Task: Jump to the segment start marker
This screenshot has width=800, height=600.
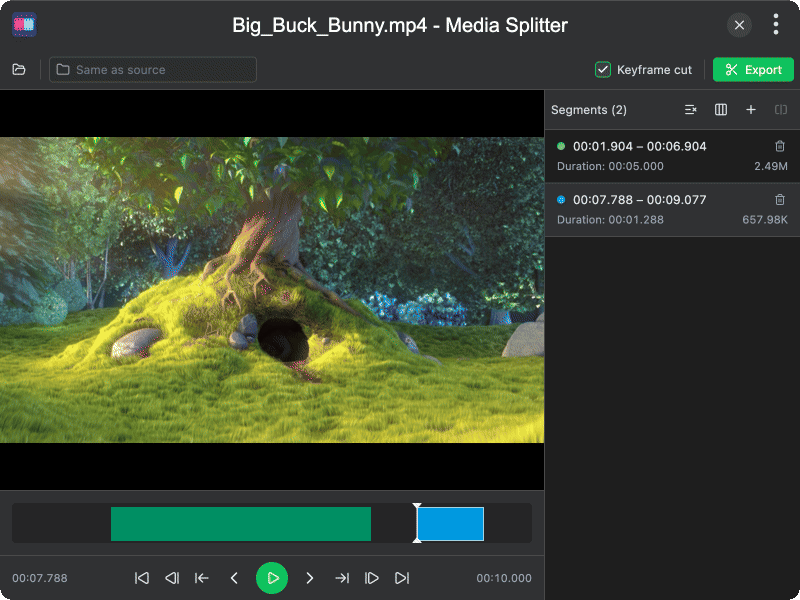Action: [x=202, y=578]
